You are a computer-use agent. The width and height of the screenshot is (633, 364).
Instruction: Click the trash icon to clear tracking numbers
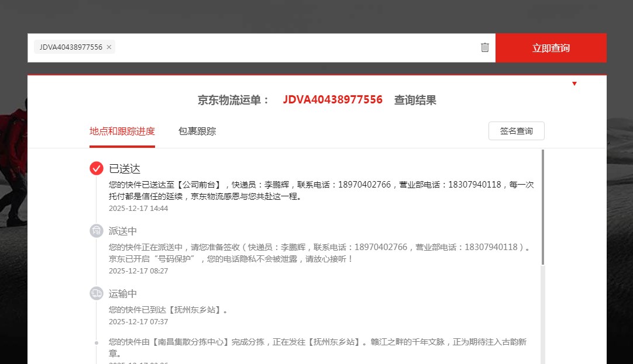[x=484, y=47]
